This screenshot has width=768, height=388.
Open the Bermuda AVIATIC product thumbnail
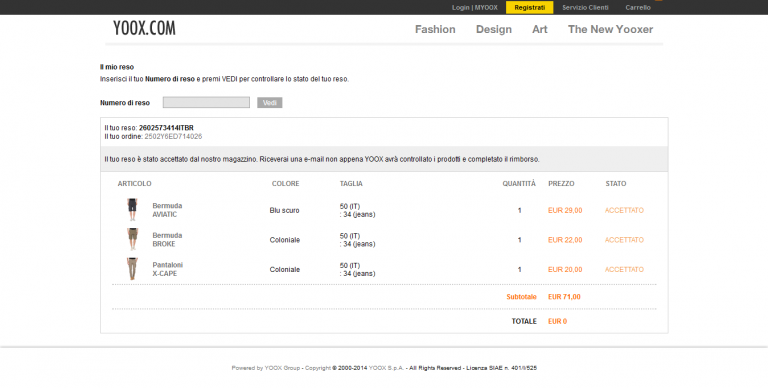coord(132,210)
